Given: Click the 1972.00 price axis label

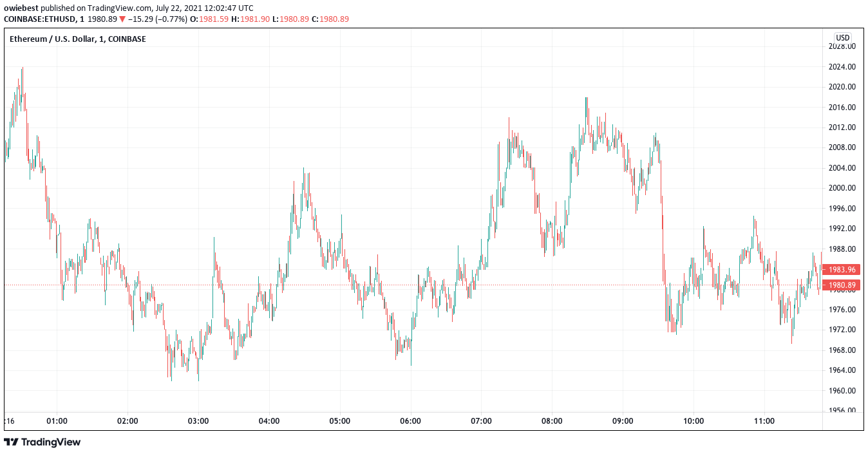Looking at the screenshot, I should [842, 330].
